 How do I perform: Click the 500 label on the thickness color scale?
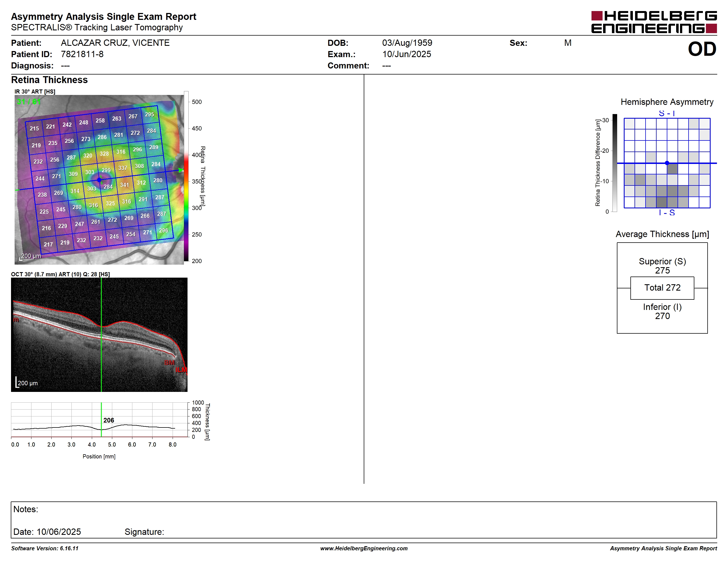tap(197, 102)
